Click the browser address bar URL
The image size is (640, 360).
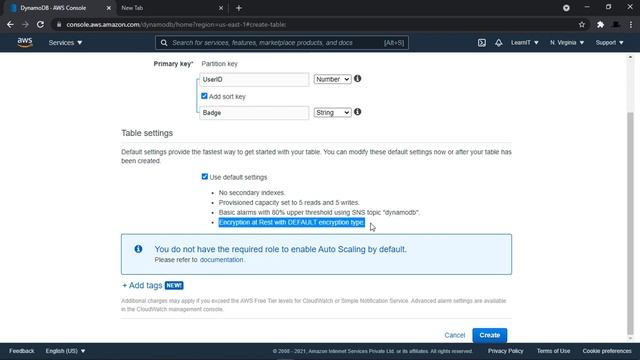[x=176, y=24]
